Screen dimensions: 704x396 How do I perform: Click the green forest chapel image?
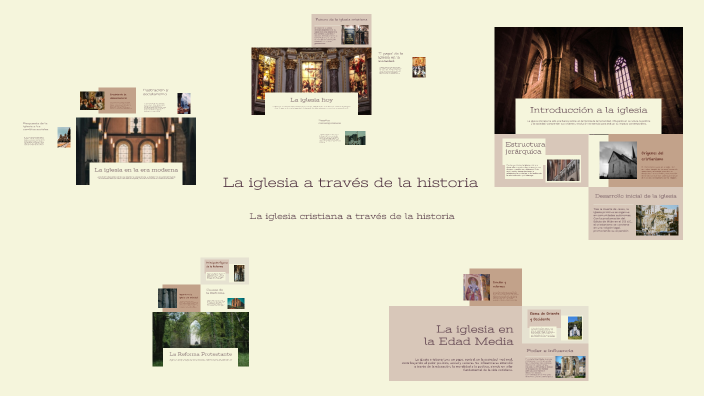[200, 330]
